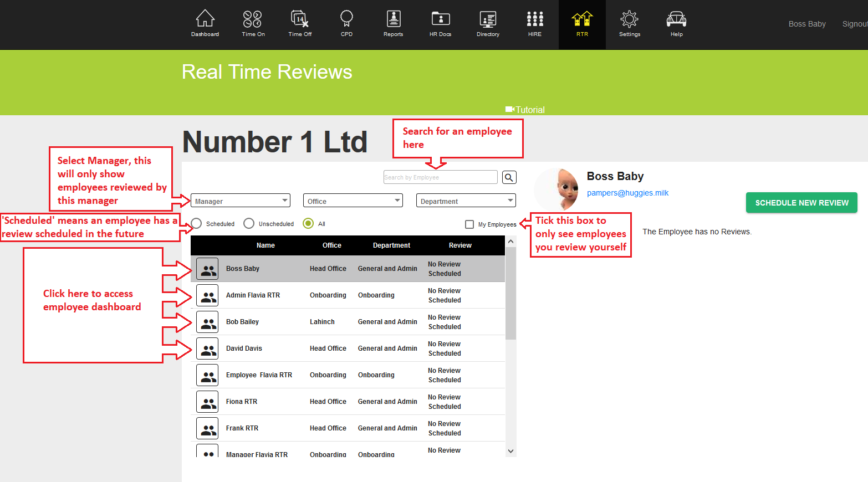Expand the Office dropdown

(x=353, y=201)
